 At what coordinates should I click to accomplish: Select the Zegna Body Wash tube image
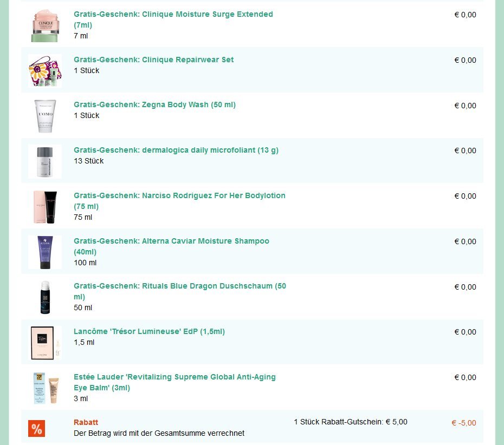(x=44, y=116)
